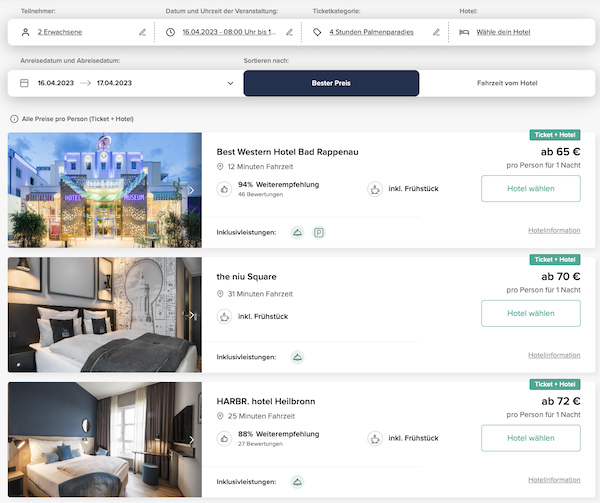Click the bed icon beside Wähle dein Hotel
Viewport: 600px width, 503px height.
tap(464, 32)
